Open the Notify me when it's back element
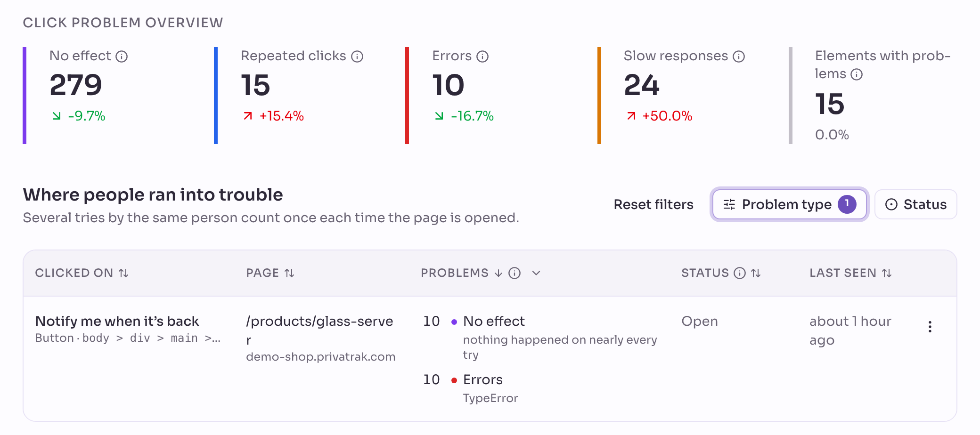Viewport: 980px width, 435px height. 117,321
